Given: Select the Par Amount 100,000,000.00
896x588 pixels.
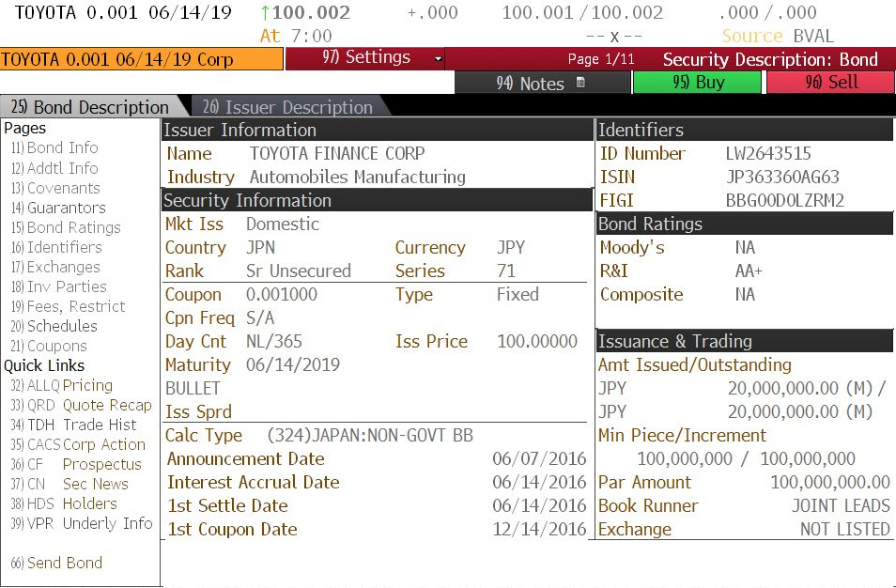Looking at the screenshot, I should tap(830, 482).
